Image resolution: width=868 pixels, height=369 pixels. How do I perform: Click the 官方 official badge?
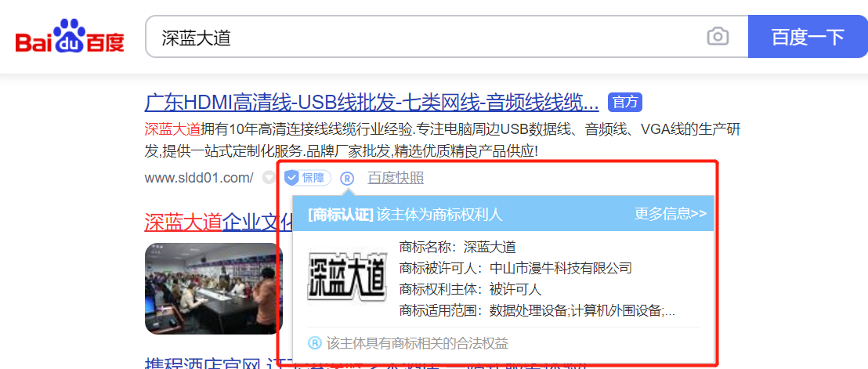pos(625,103)
